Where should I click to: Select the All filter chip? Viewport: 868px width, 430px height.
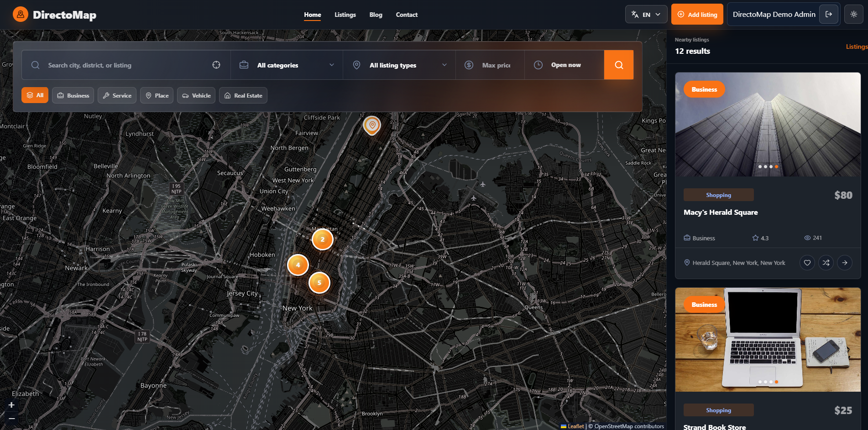coord(35,95)
